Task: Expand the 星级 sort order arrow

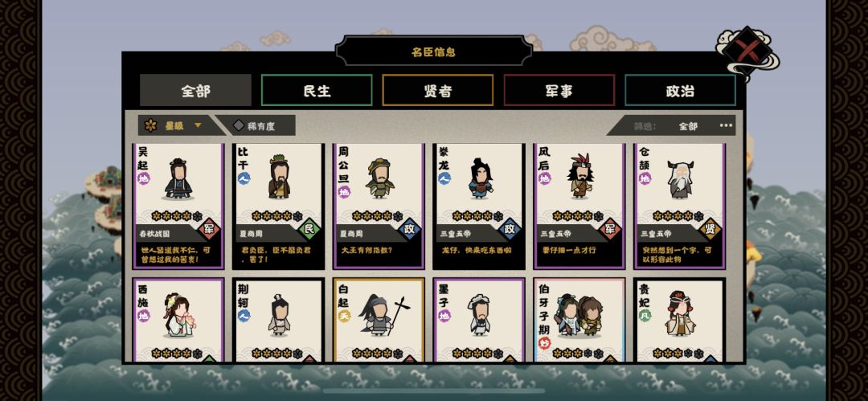Action: coord(198,125)
